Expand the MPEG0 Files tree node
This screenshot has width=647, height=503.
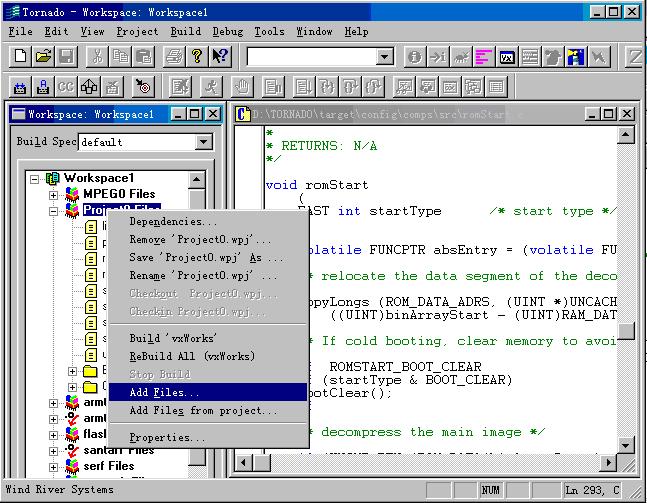coord(53,195)
